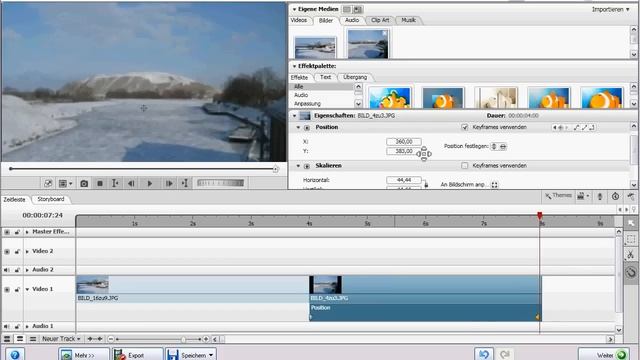Toggle the Position effect enable box
640x360 pixels.
coord(307,127)
